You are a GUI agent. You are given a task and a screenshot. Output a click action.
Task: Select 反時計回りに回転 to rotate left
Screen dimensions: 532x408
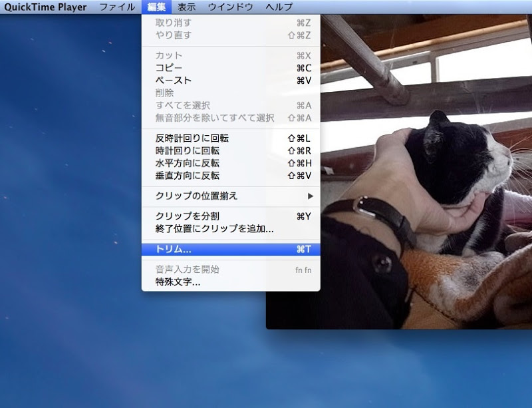tap(231, 138)
